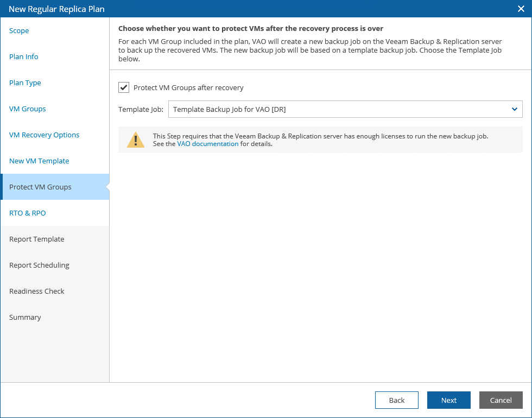The width and height of the screenshot is (532, 418).
Task: Click the Report Scheduling step
Action: pos(39,265)
